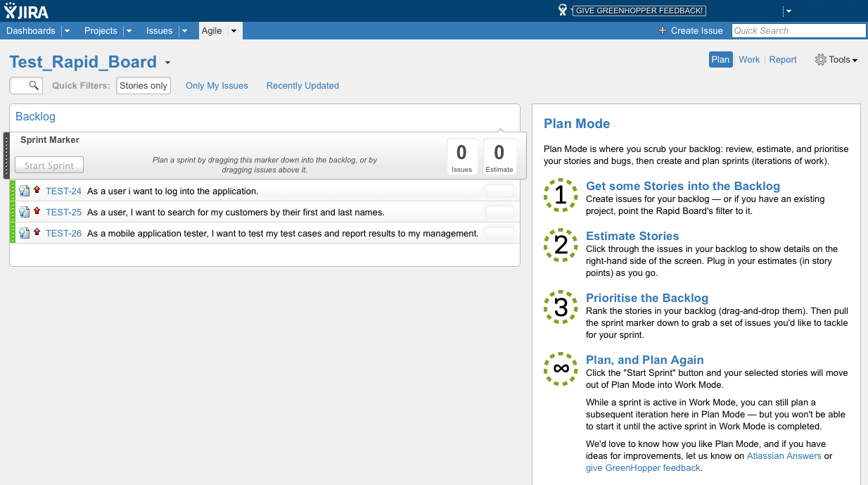Select the TEST-24 log in story summary
Viewport: 868px width, 485px height.
pos(173,191)
